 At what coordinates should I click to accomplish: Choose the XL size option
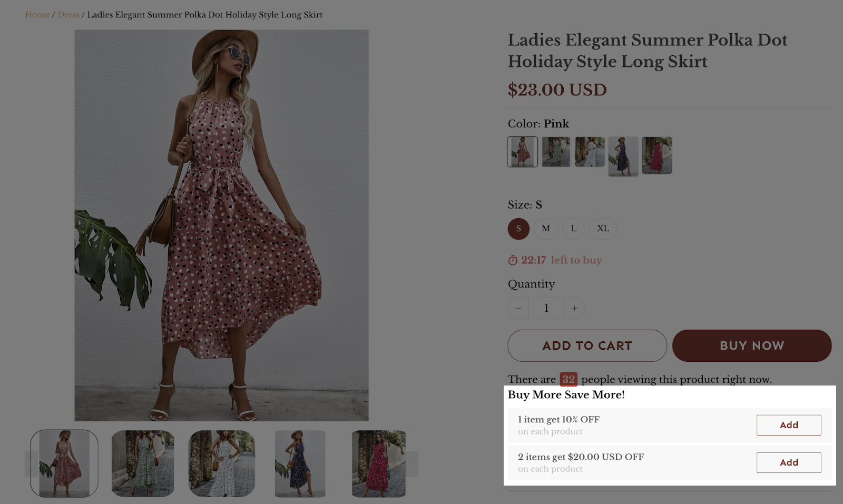[x=603, y=229]
